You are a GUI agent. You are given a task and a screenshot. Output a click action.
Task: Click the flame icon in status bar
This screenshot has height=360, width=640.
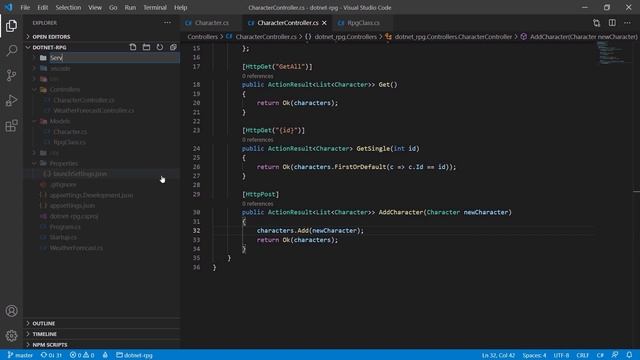click(105, 355)
